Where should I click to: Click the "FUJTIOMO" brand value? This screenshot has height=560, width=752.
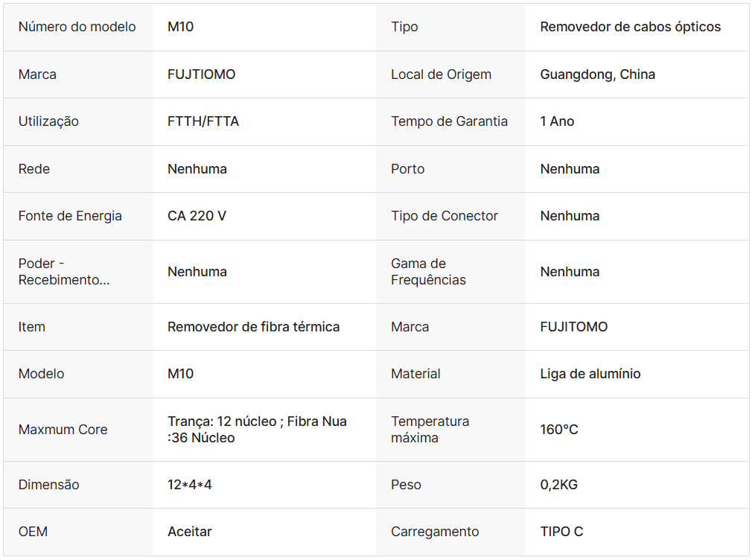click(x=201, y=74)
